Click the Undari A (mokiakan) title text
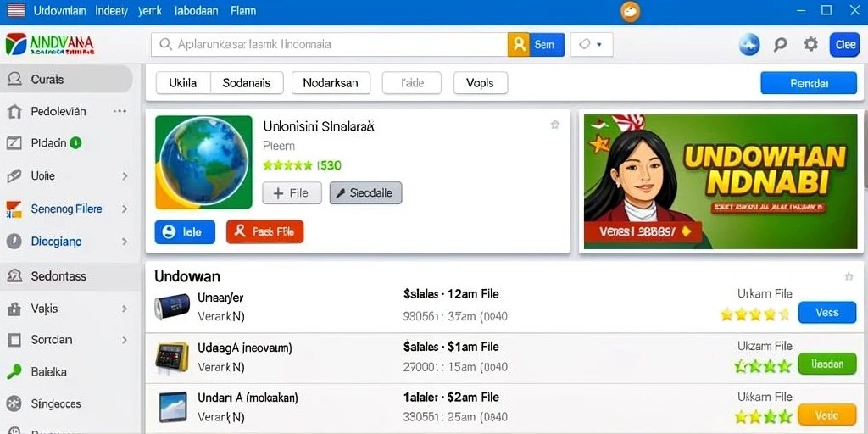 click(x=248, y=398)
